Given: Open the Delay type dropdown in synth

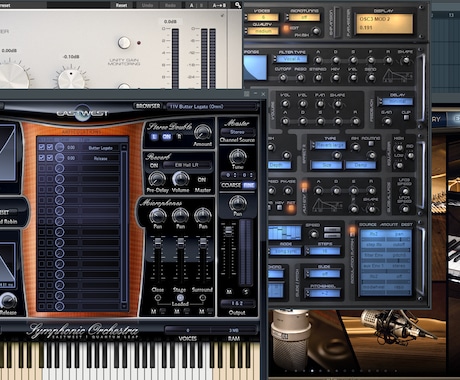Looking at the screenshot, I should [x=396, y=101].
